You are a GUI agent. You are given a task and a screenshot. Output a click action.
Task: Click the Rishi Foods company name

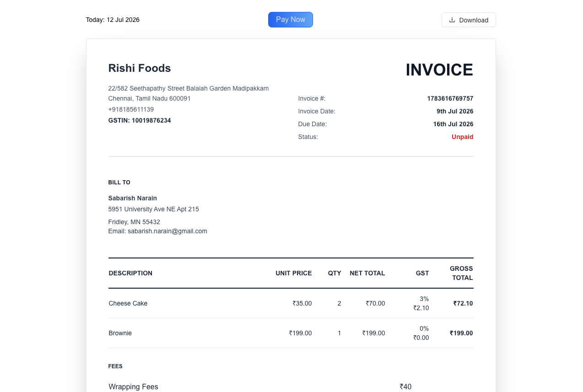click(140, 68)
